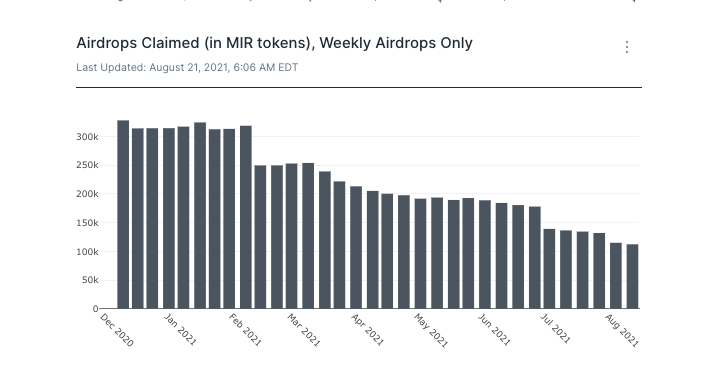The image size is (713, 367).
Task: Select the 'Jun 2021' x-axis label
Action: click(x=494, y=330)
